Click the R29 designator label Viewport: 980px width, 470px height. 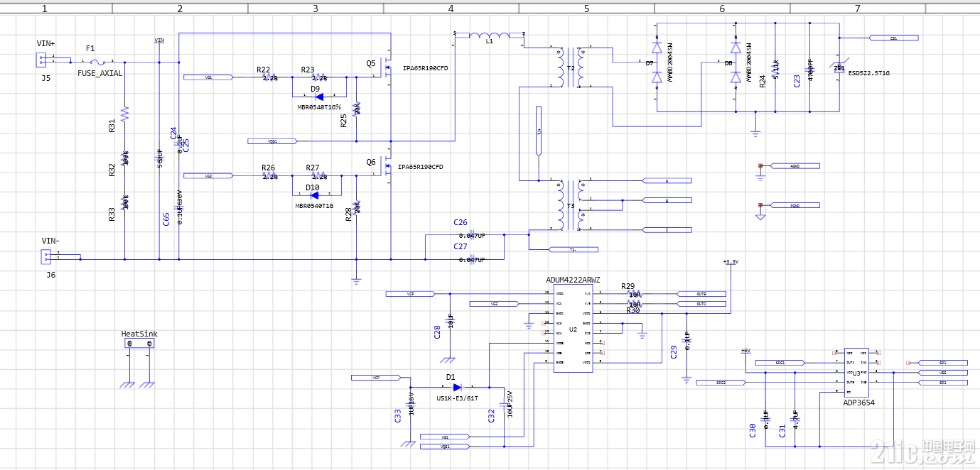628,286
